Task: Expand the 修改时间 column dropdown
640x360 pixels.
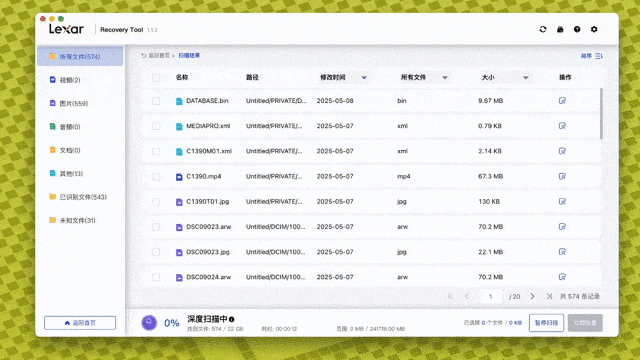Action: 364,78
